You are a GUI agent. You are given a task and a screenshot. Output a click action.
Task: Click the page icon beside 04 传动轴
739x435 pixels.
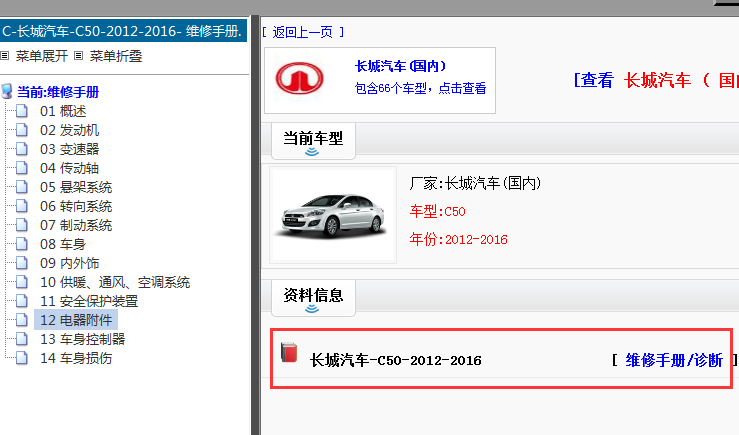22,168
